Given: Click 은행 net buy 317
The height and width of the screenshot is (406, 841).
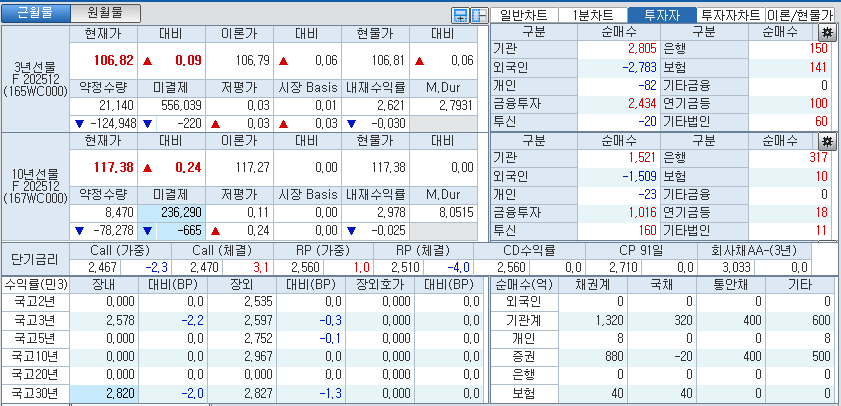Looking at the screenshot, I should [x=820, y=158].
